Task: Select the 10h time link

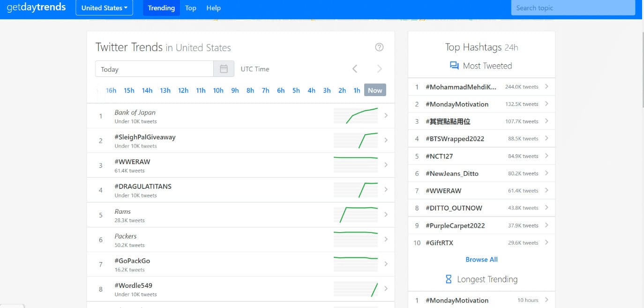Action: tap(218, 90)
